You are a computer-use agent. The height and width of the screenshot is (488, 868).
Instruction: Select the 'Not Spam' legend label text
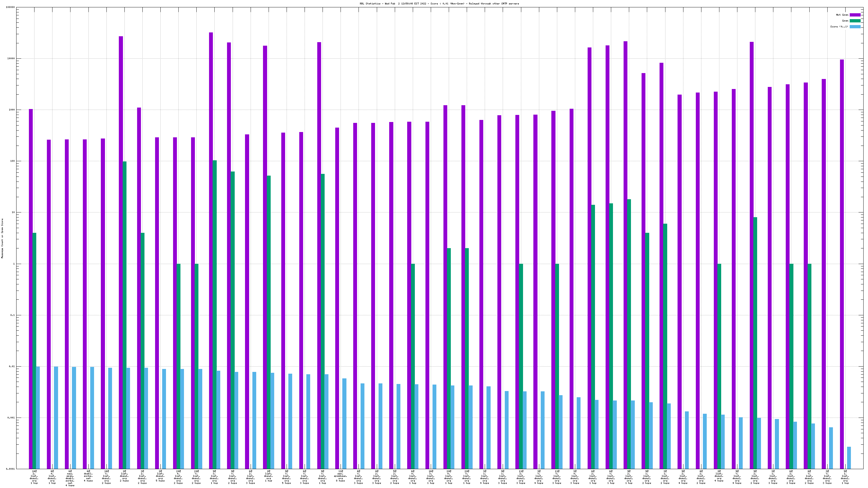(842, 15)
